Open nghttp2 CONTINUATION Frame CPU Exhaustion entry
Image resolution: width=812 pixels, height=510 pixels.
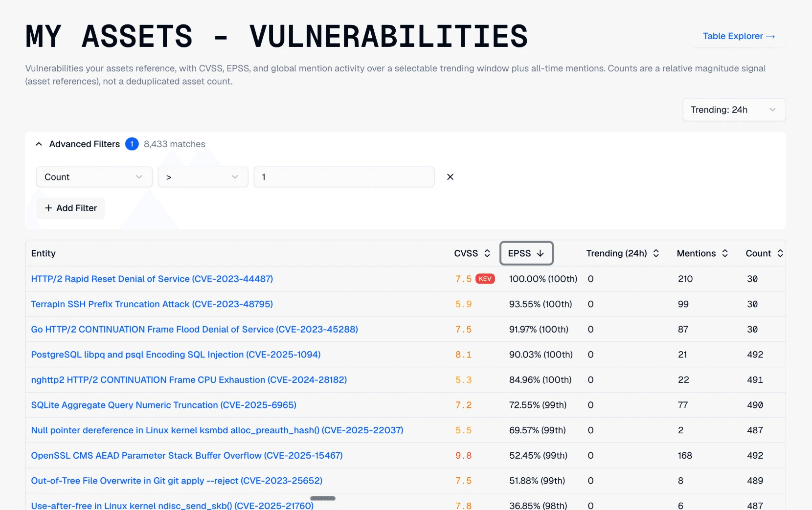pos(189,380)
